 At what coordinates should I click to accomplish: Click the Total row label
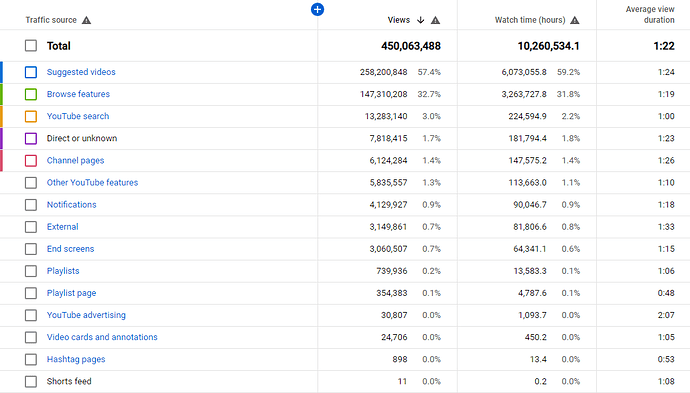59,46
